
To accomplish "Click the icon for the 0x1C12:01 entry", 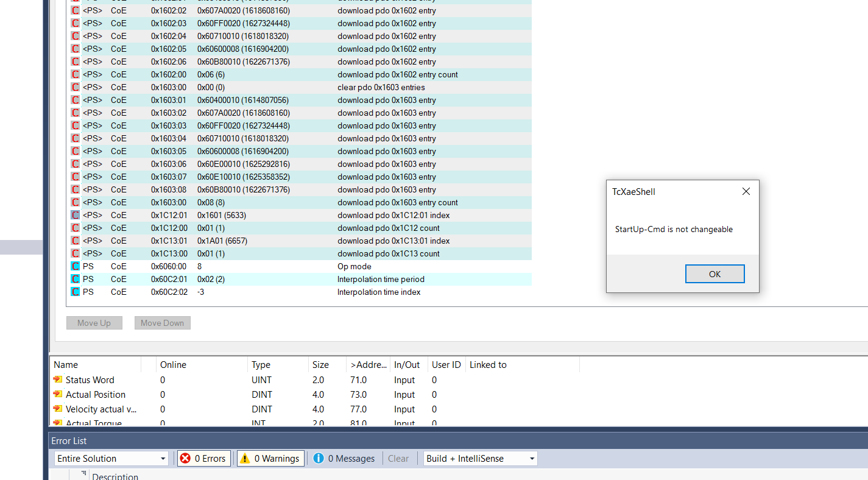I will tap(76, 215).
